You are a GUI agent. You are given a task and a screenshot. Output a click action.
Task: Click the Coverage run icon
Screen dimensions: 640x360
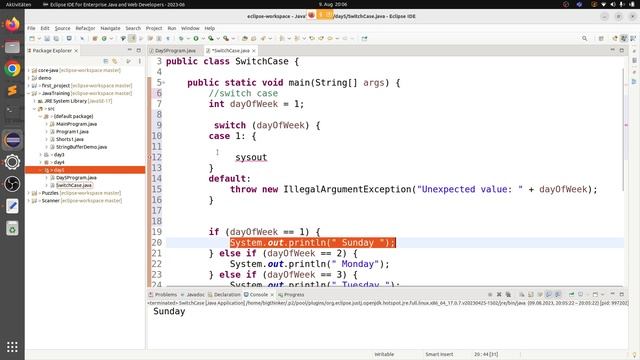pyautogui.click(x=211, y=38)
